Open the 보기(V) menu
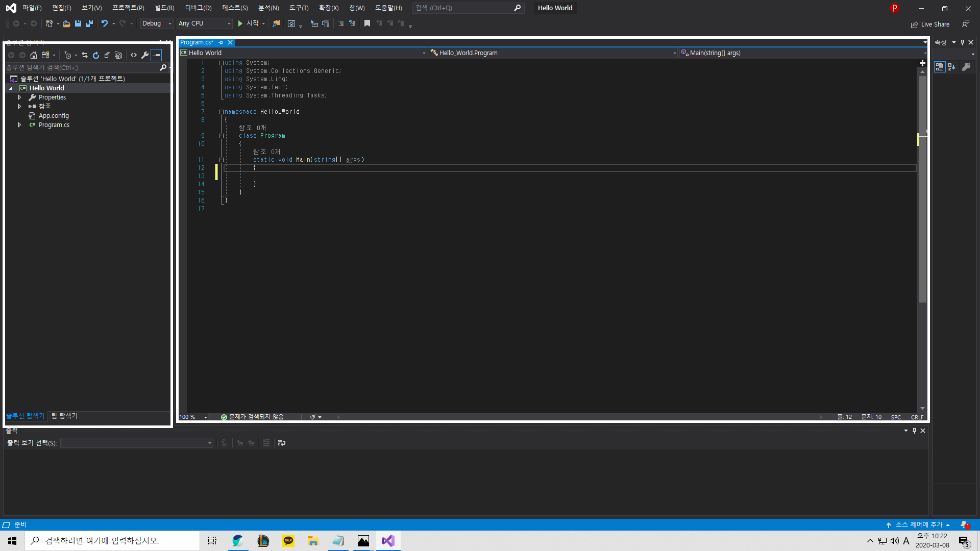Image resolution: width=980 pixels, height=551 pixels. (x=92, y=8)
